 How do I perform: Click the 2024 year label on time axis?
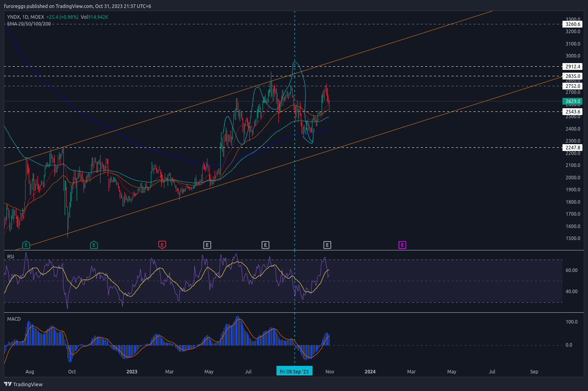370,372
